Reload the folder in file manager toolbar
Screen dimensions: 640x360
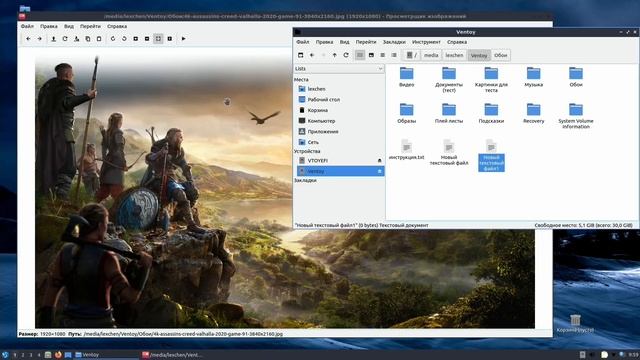coord(346,55)
